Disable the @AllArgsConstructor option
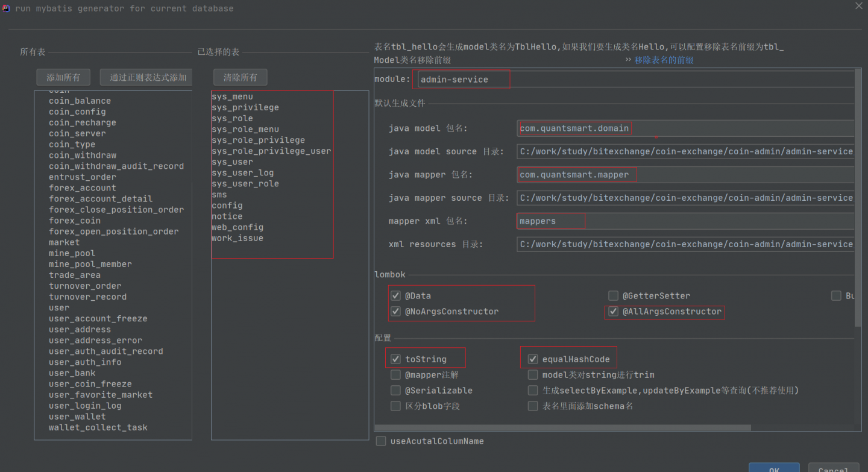Image resolution: width=868 pixels, height=472 pixels. (613, 312)
